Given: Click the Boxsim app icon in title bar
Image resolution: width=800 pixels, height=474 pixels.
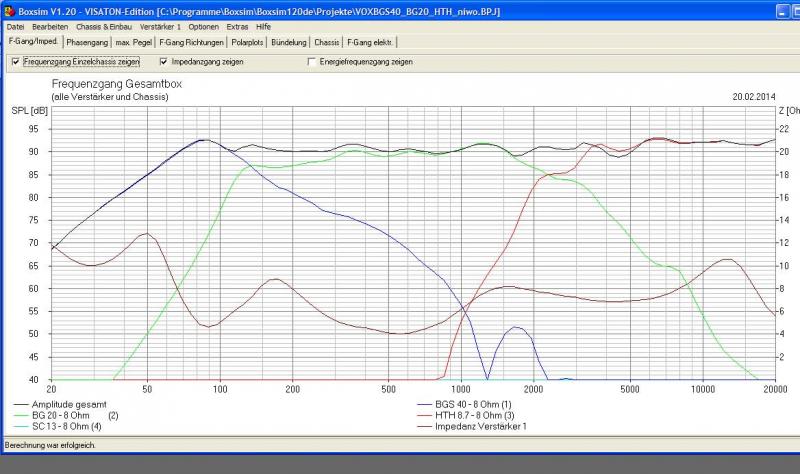Looking at the screenshot, I should pos(9,10).
